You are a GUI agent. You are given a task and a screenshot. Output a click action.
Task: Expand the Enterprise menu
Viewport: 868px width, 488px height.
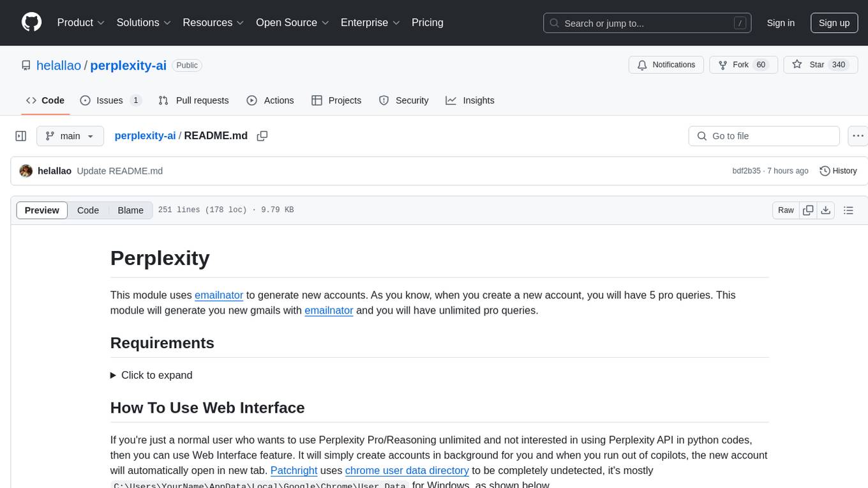pos(370,22)
